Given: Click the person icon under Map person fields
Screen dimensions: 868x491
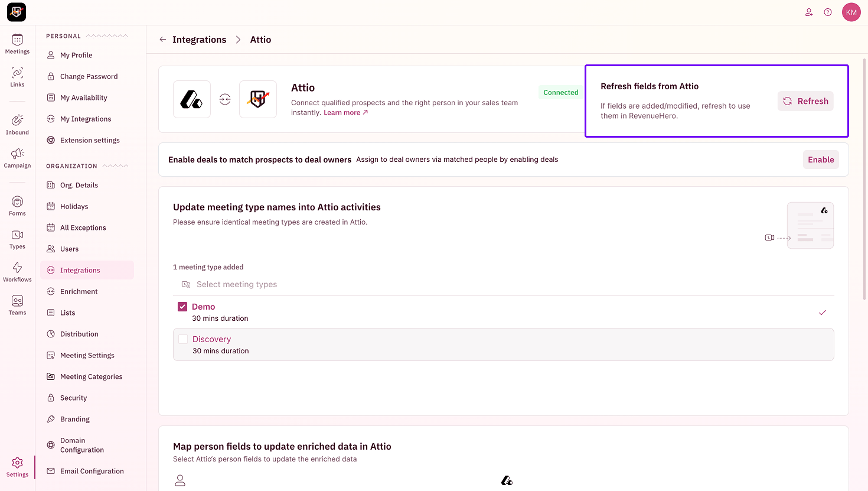Looking at the screenshot, I should (x=180, y=480).
